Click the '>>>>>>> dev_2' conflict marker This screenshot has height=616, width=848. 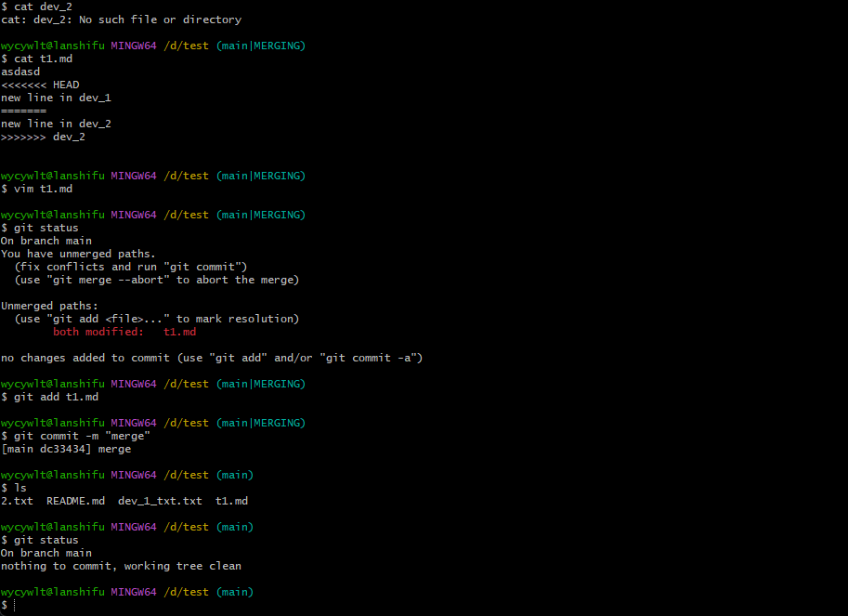[43, 137]
